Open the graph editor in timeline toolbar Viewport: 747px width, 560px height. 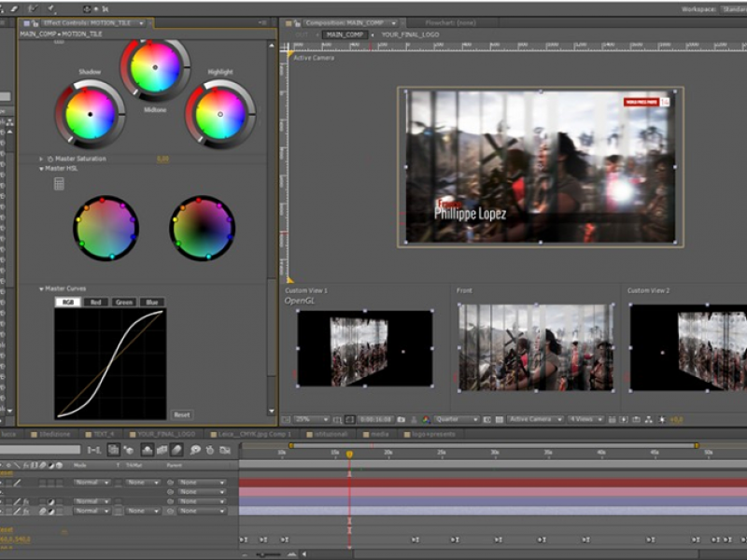225,450
